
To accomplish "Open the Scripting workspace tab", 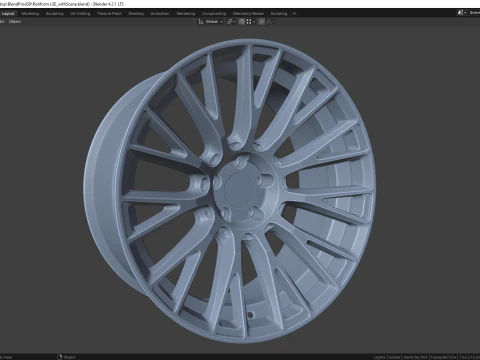I will (x=279, y=14).
